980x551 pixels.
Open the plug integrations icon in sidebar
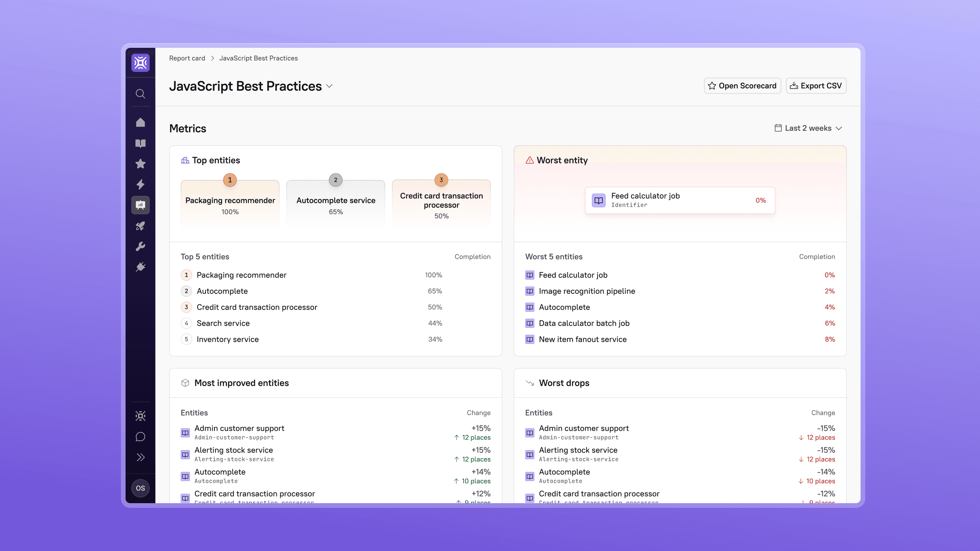click(140, 267)
